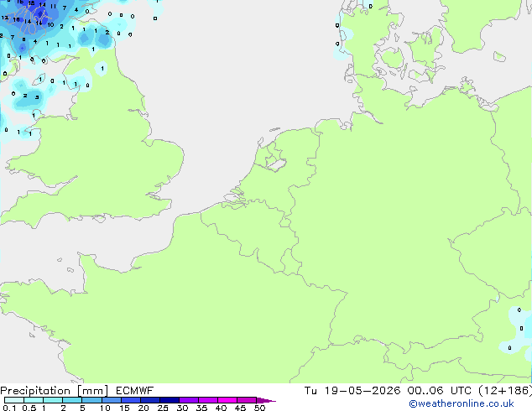The width and height of the screenshot is (532, 411).
Task: Click the '0.5' legend scale label
Action: (x=29, y=408)
